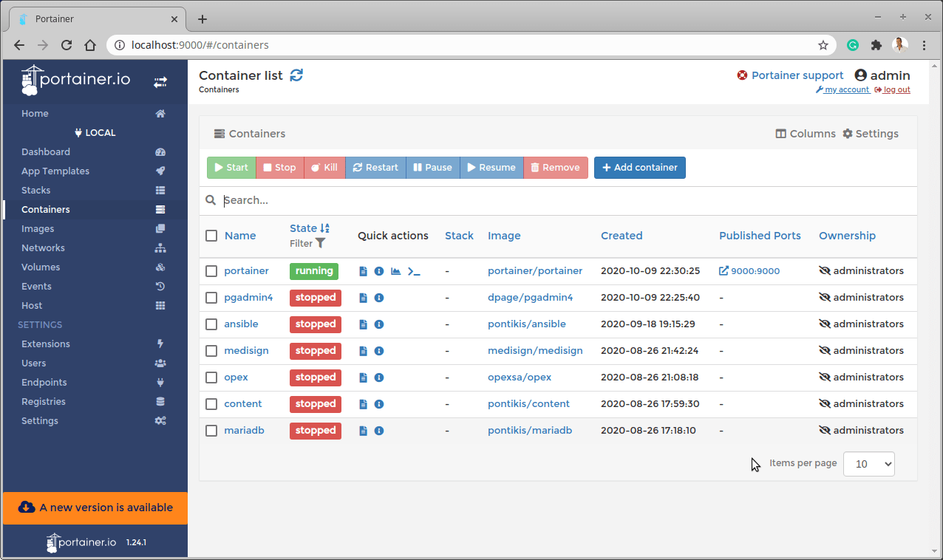The image size is (943, 560).
Task: Open the Columns selector
Action: [806, 134]
